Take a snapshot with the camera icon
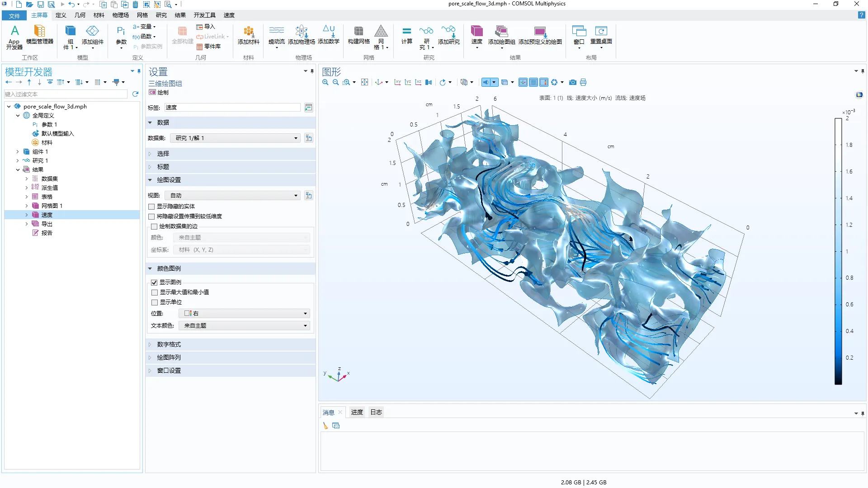 573,82
